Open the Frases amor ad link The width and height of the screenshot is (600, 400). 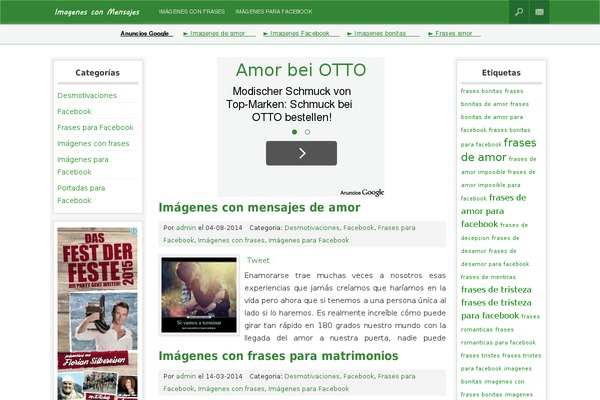coord(453,33)
